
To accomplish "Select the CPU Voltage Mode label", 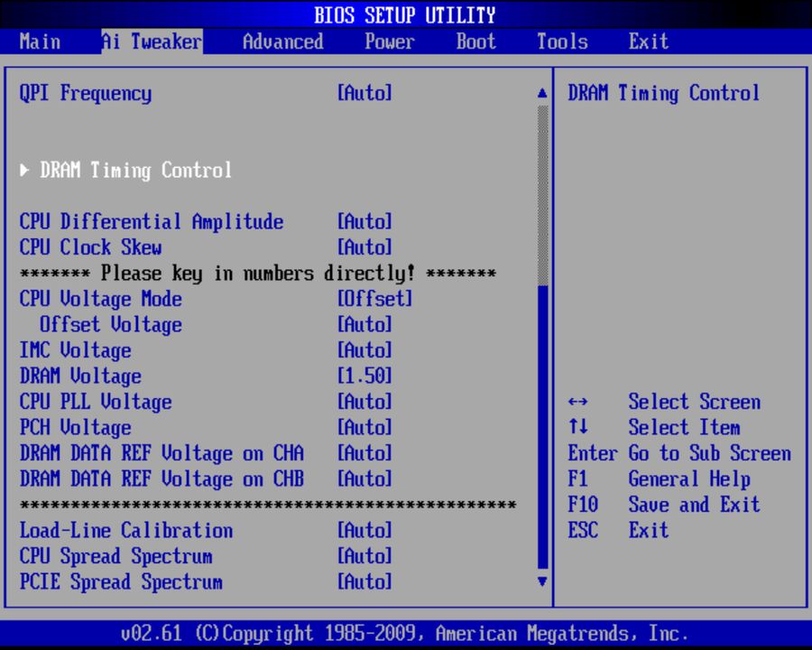I will click(x=100, y=300).
